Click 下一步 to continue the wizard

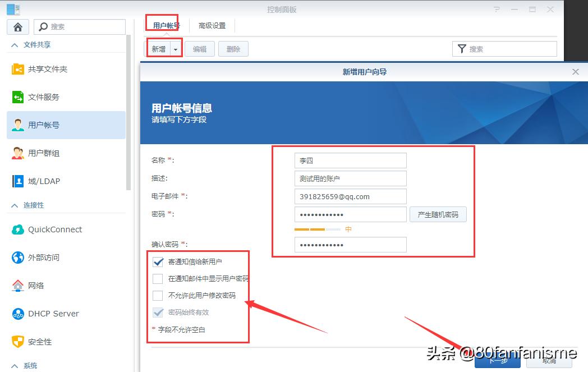coord(498,362)
